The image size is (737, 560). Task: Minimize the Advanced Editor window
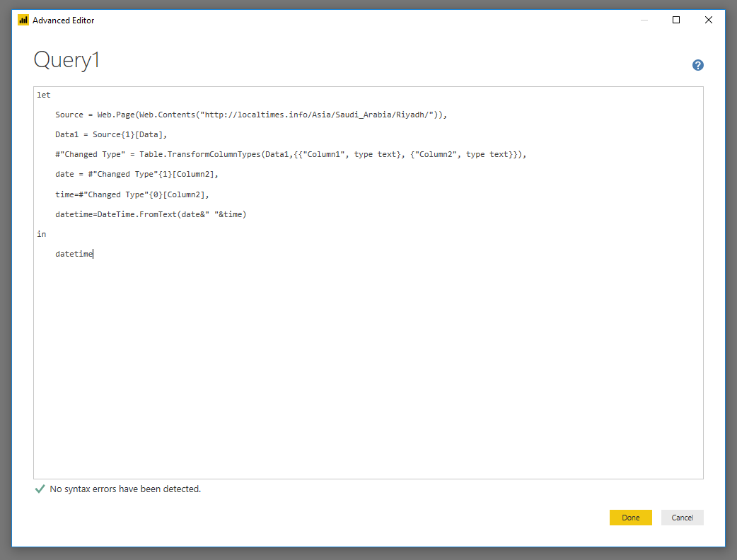(644, 20)
